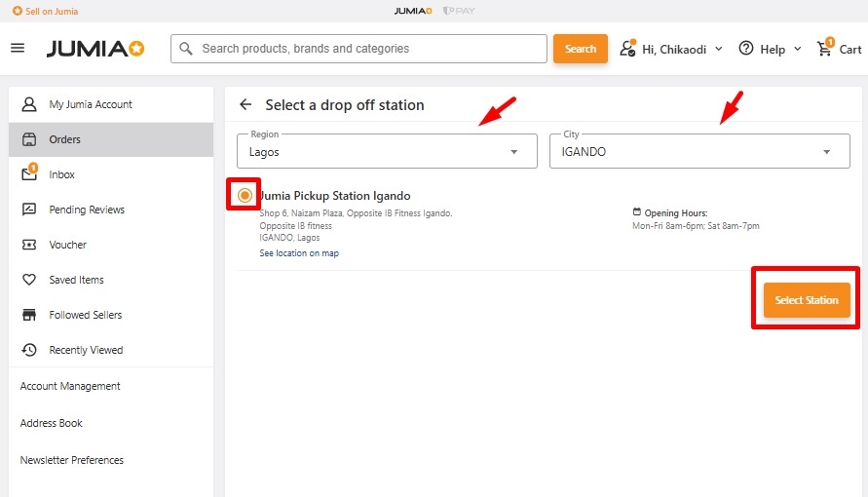Click the Voucher ticket icon

[x=29, y=245]
